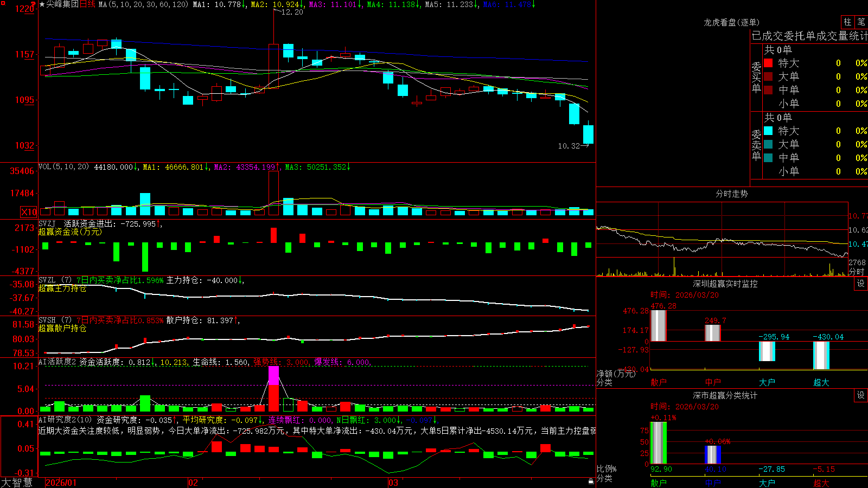Screen dimensions: 868x488
Task: Click 散户 92.90 bar in 分类统计
Action: 659,443
